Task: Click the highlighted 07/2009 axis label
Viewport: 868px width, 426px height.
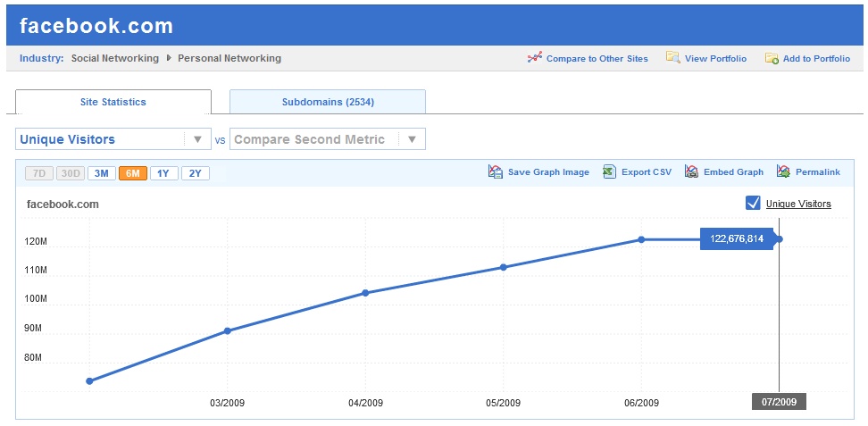Action: click(779, 402)
